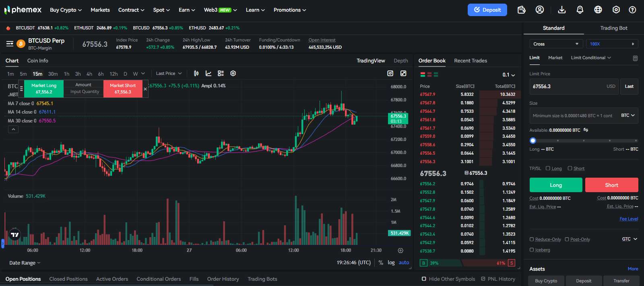This screenshot has height=286, width=644.
Task: Uncheck the PNL History checkbox
Action: (483, 279)
